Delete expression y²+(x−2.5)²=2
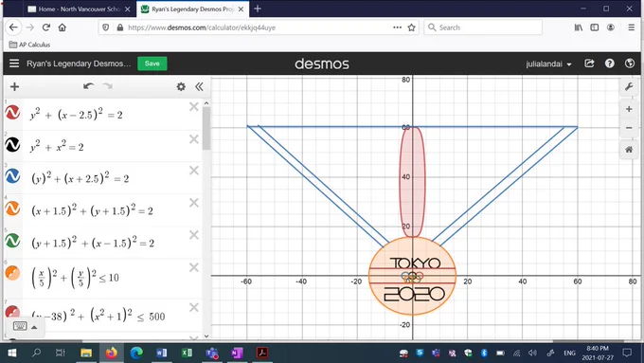Screen dimensions: 644x363 [194, 107]
